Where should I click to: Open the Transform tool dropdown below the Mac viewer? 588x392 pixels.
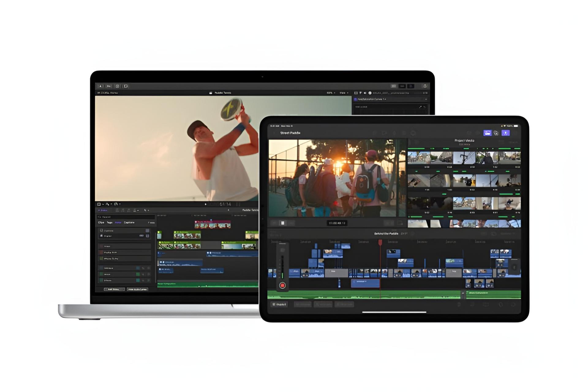pyautogui.click(x=100, y=204)
